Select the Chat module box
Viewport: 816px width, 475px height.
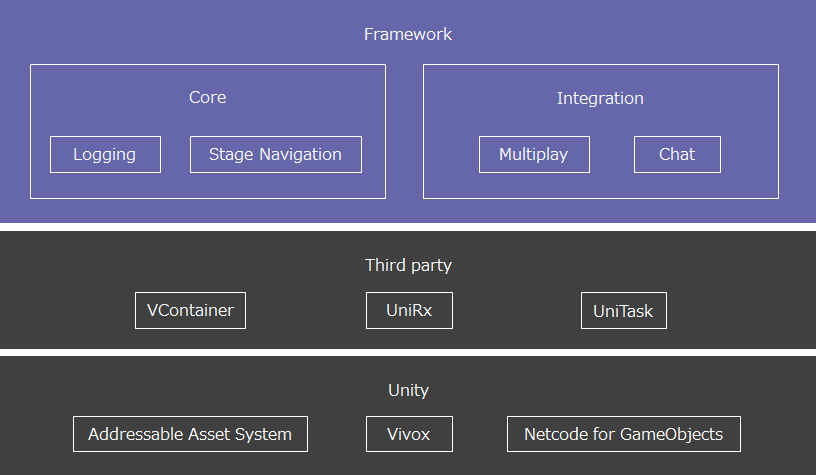pyautogui.click(x=677, y=155)
